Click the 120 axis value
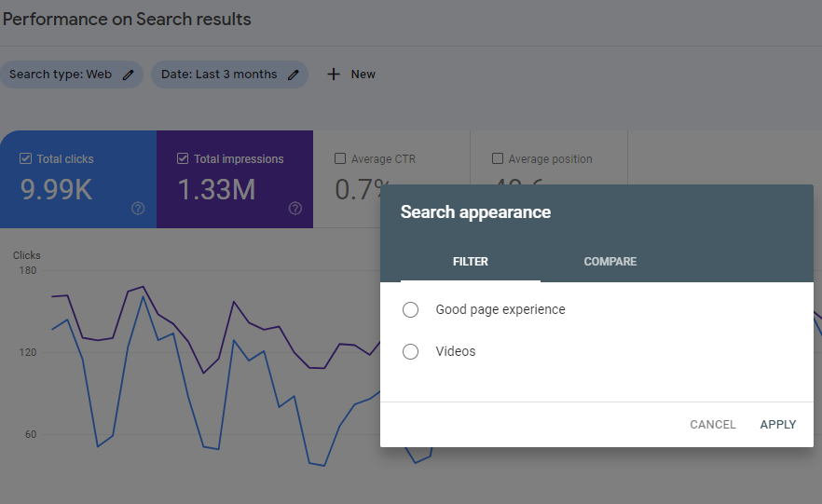 point(28,352)
